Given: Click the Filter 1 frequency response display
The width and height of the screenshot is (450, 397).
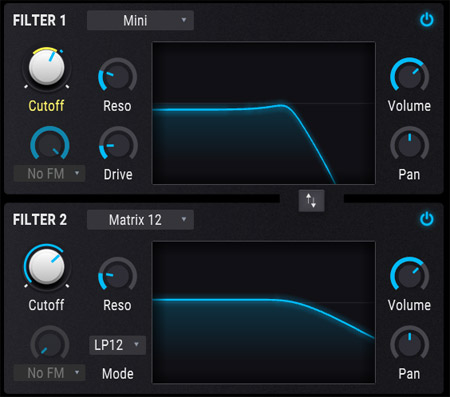Looking at the screenshot, I should coord(264,113).
